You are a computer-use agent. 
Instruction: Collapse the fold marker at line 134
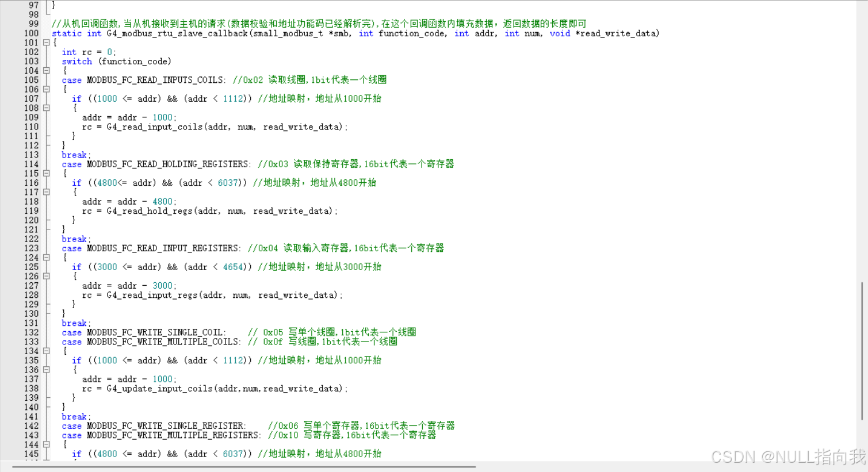[x=47, y=351]
